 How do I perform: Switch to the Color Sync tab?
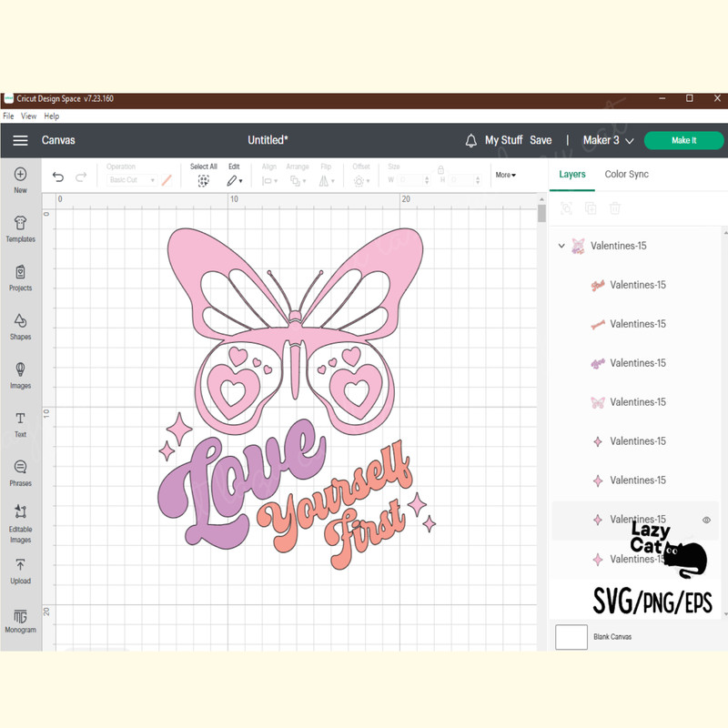click(x=626, y=174)
